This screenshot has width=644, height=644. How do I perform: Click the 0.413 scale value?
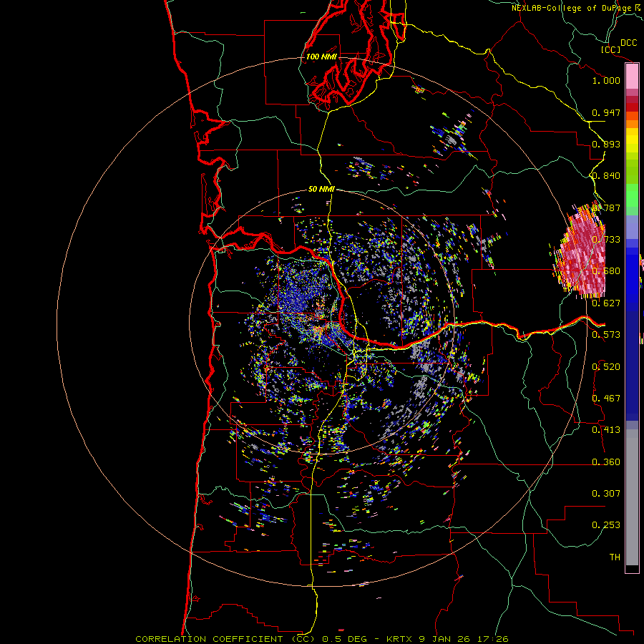[606, 430]
